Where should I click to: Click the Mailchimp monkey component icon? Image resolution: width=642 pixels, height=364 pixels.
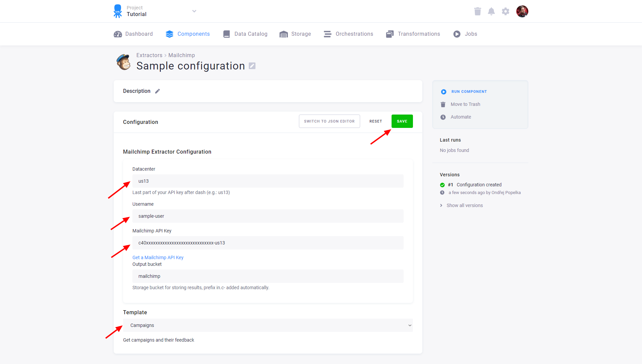pos(123,62)
